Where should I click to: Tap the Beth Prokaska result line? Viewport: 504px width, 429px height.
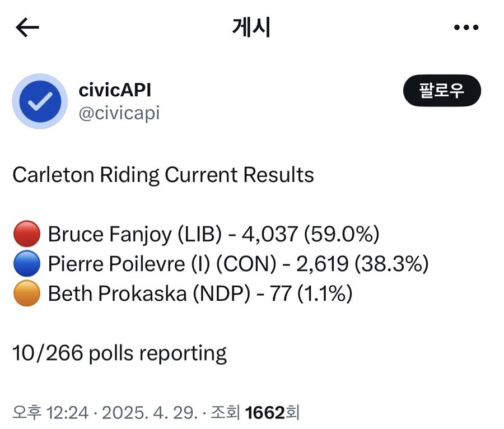tap(200, 293)
